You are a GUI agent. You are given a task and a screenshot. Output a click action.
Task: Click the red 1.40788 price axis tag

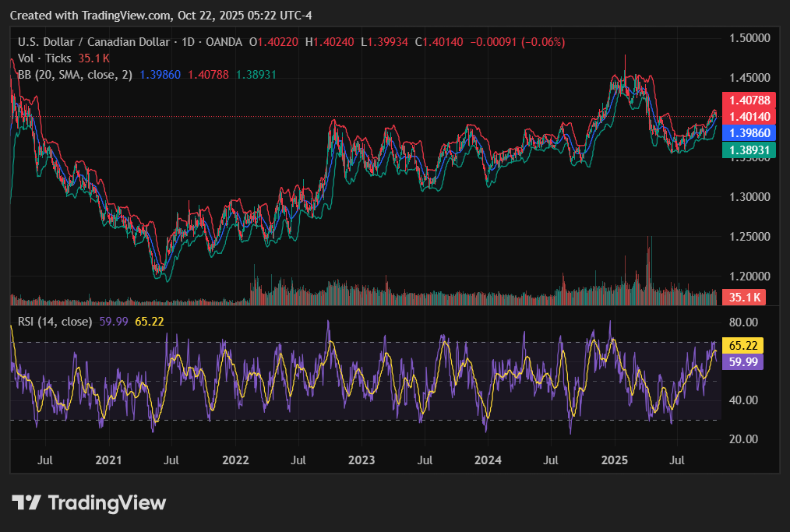[744, 100]
